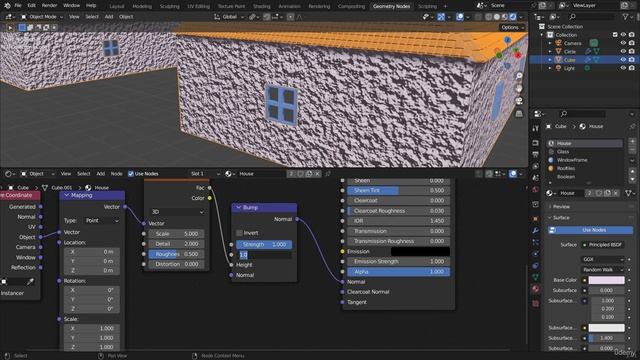Screen dimensions: 640x360
Task: Open the File menu
Action: tap(18, 6)
